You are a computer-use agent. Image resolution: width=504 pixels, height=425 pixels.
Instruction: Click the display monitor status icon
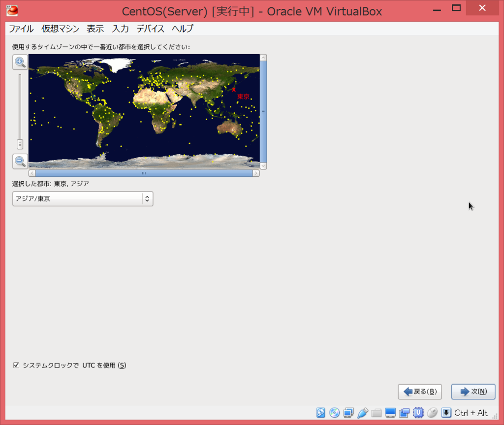click(390, 413)
